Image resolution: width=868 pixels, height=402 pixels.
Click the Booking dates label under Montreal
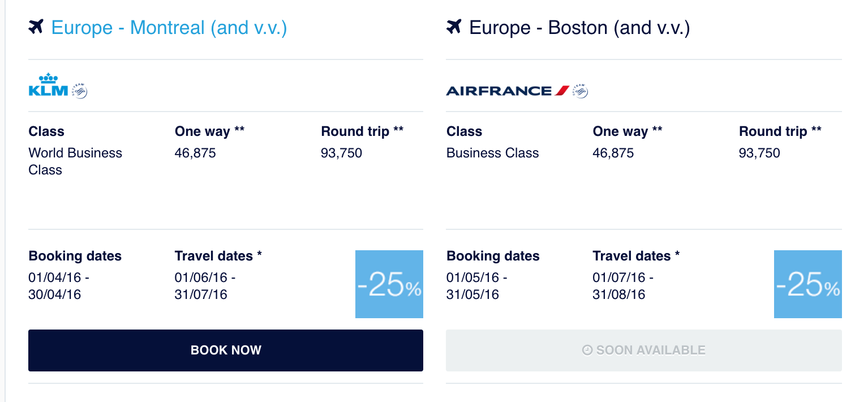pos(75,256)
